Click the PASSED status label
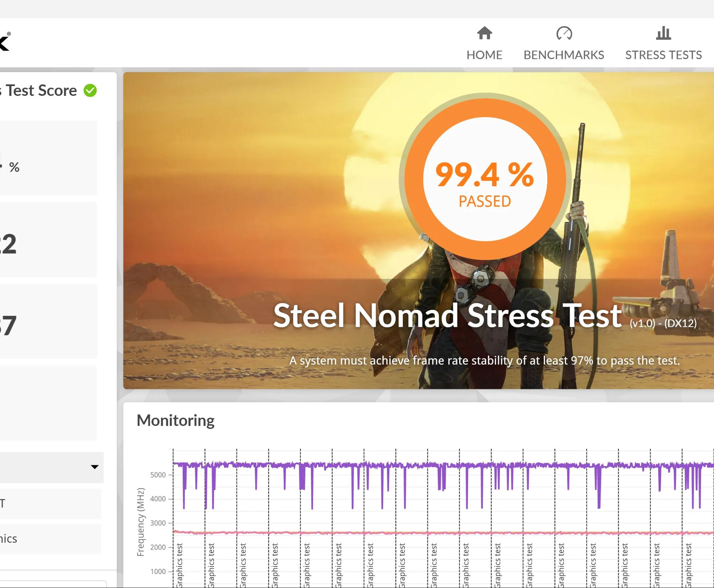 (x=485, y=201)
